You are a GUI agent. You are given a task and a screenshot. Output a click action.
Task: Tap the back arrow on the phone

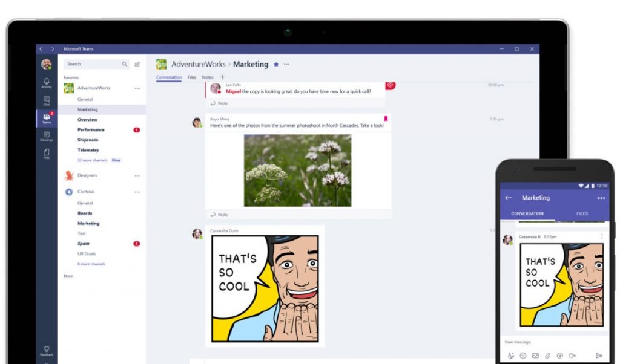coord(509,198)
